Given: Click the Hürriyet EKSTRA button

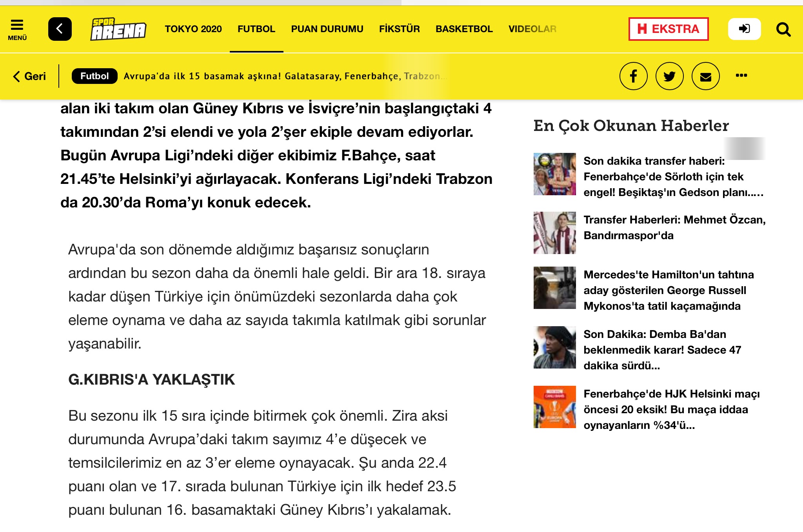Looking at the screenshot, I should point(668,29).
